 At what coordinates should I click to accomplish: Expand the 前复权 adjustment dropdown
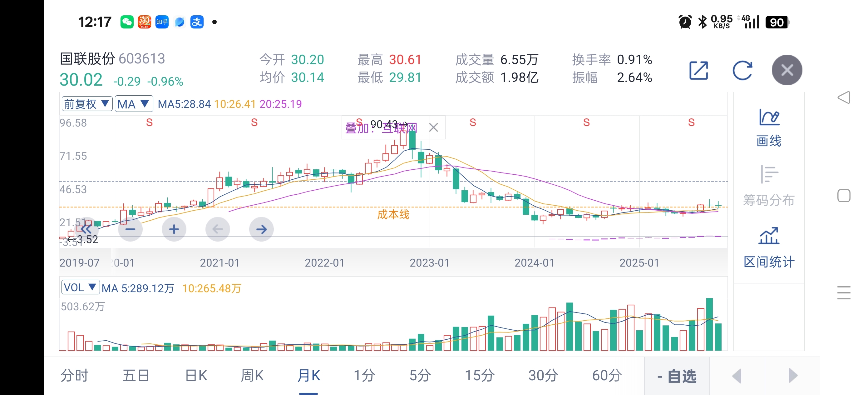87,104
